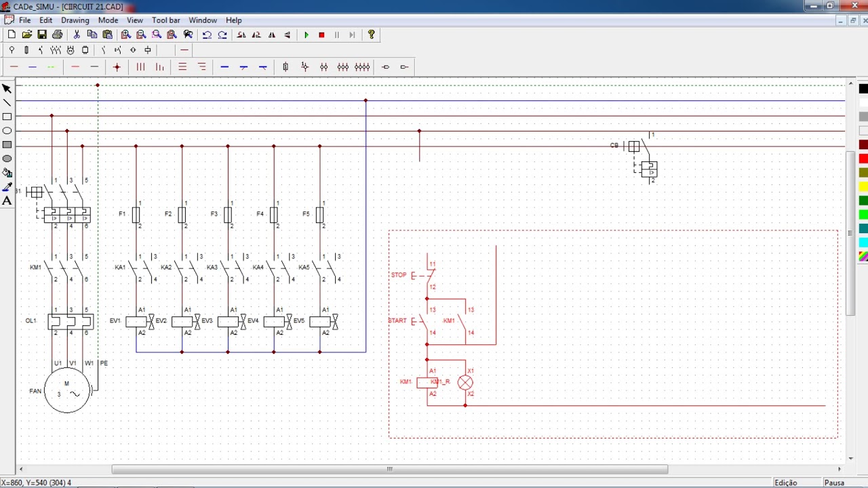Select the paint bucket fill tool
The height and width of the screenshot is (488, 868).
tap(7, 173)
